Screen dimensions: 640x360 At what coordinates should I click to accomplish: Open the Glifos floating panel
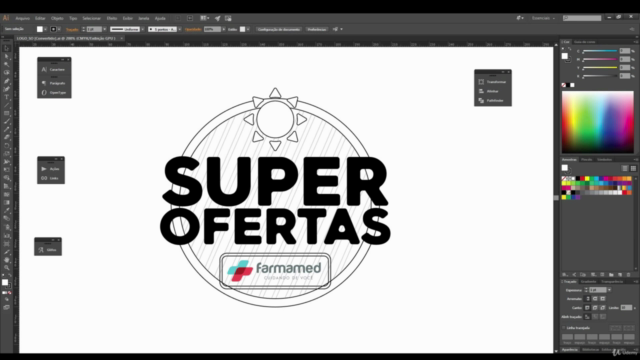click(48, 250)
